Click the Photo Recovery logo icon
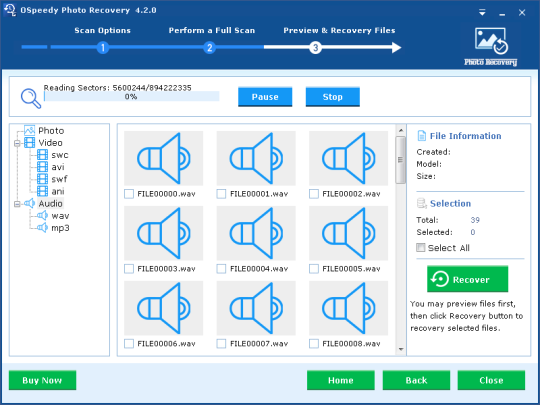 click(490, 46)
